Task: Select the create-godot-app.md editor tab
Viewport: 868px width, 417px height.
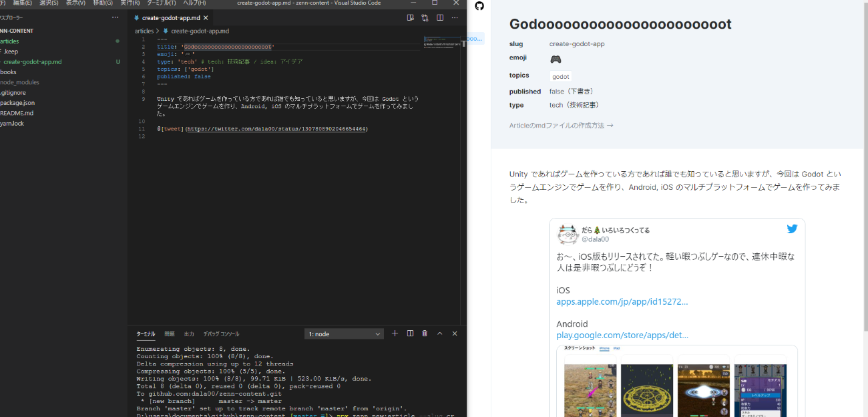Action: coord(170,18)
